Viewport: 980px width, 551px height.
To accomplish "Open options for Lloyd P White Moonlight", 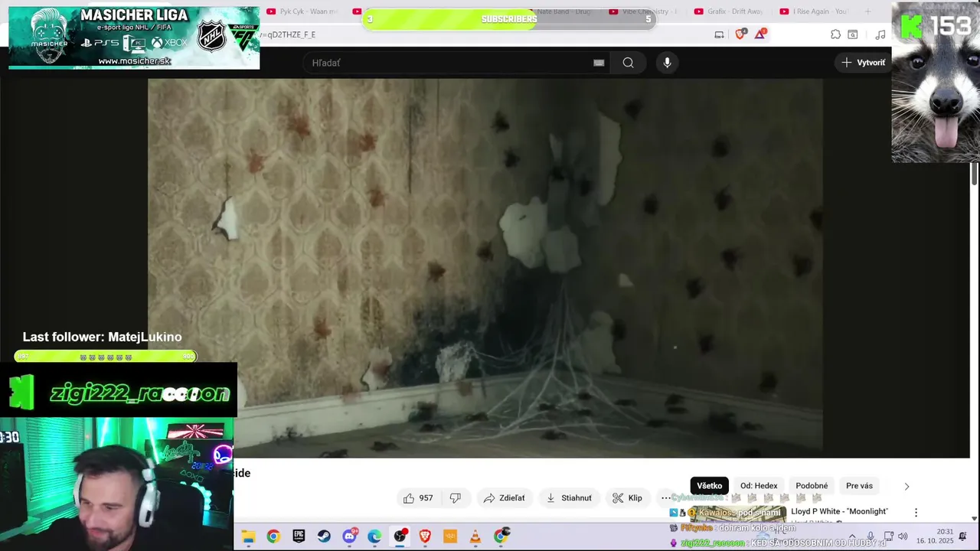I will (916, 512).
